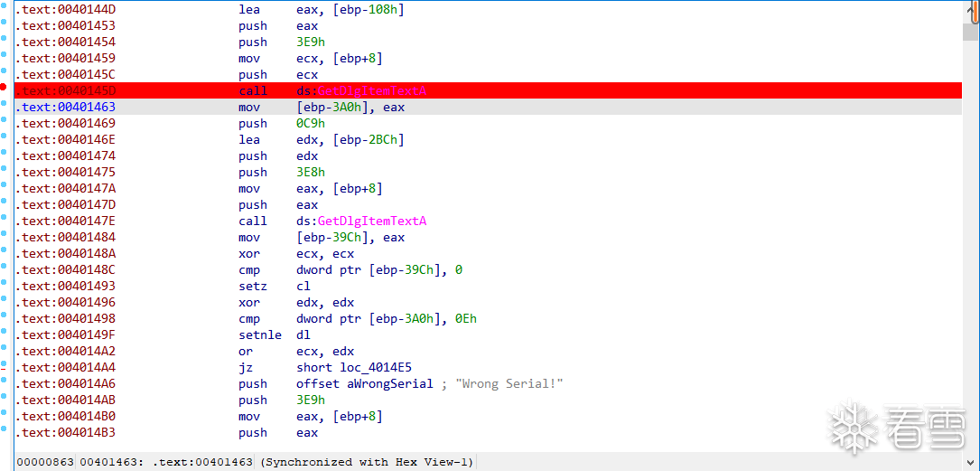Screen dimensions: 980x471
Task: Click mov ecx, [ebp+8] operand at 00401459
Action: (x=340, y=59)
